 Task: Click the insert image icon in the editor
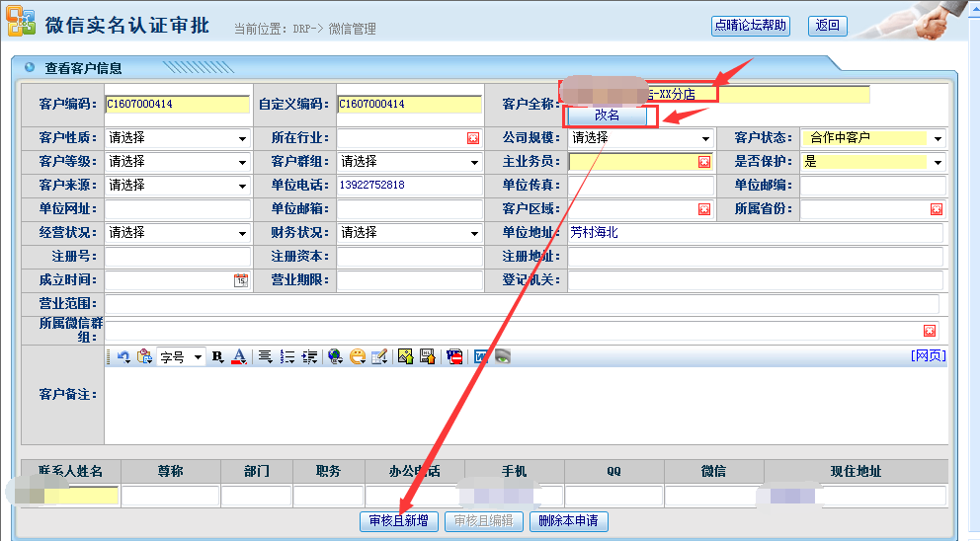pyautogui.click(x=405, y=357)
